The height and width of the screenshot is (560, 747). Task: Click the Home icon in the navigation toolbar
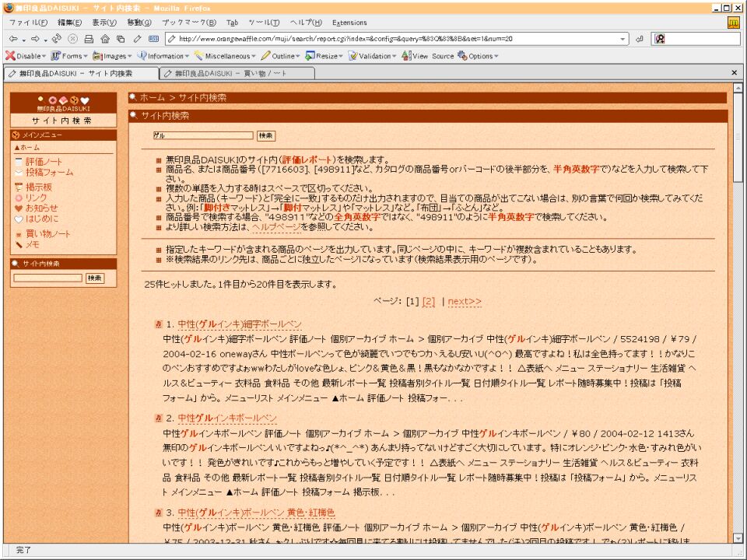[x=105, y=39]
